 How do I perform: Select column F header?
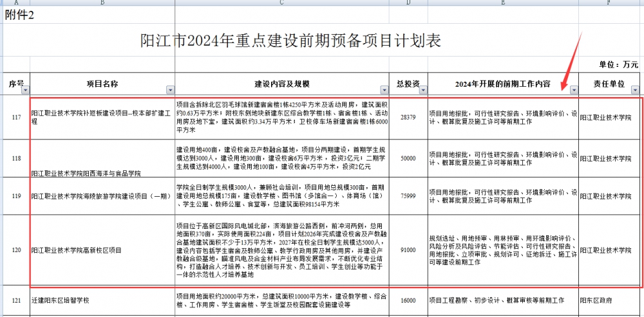click(x=609, y=3)
